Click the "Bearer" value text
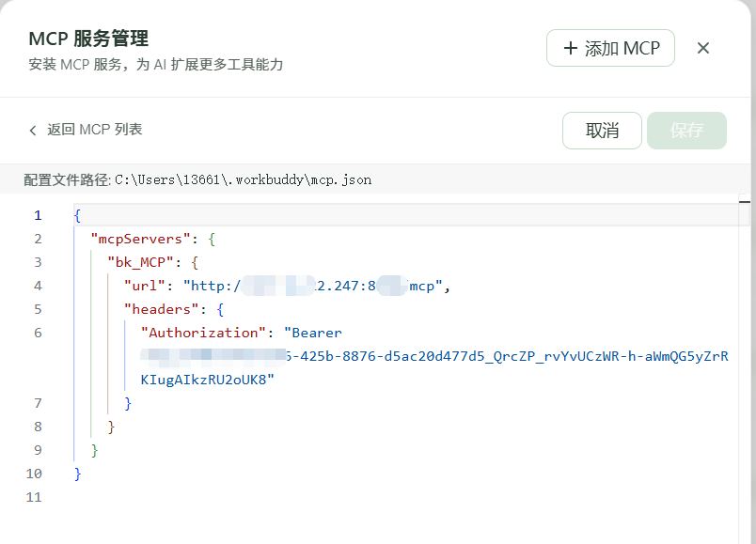 (313, 333)
